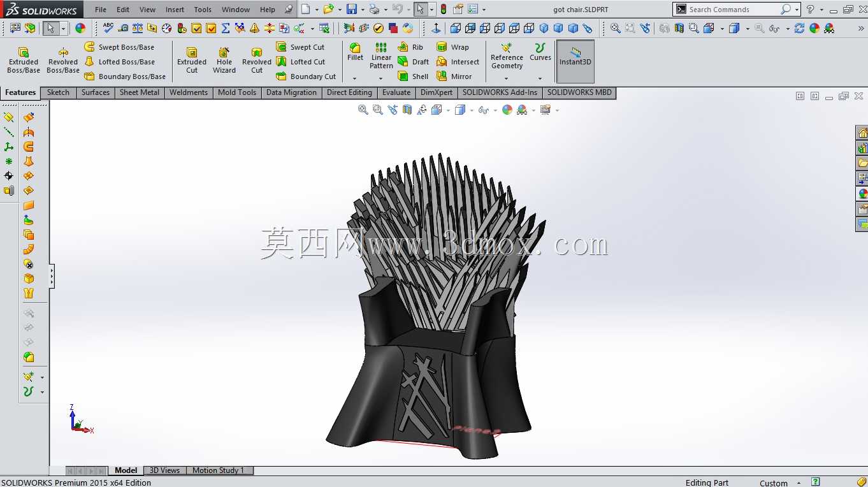Create a new document with the blank page icon
Image resolution: width=868 pixels, height=487 pixels.
306,9
